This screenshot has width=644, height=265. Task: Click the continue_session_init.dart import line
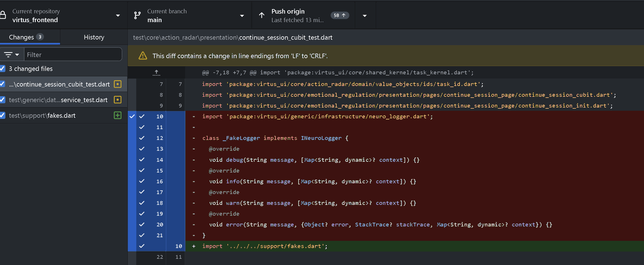point(407,106)
